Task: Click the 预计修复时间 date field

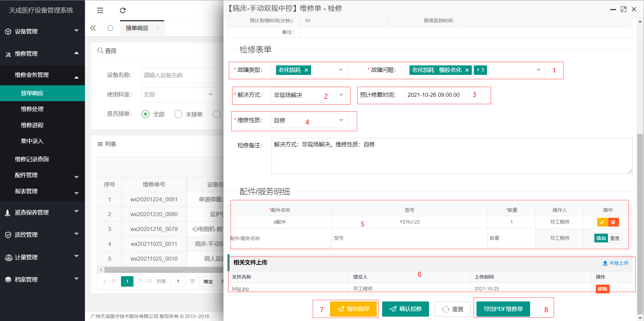Action: tap(443, 95)
